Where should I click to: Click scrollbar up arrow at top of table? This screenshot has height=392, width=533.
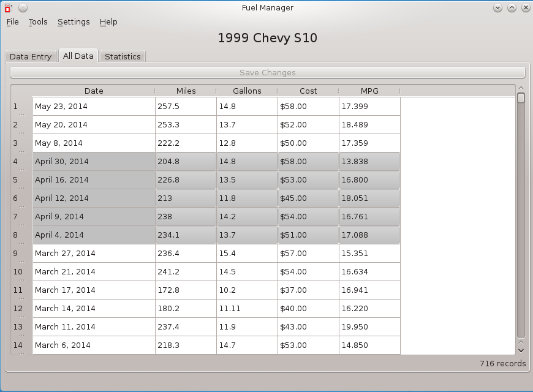point(521,88)
